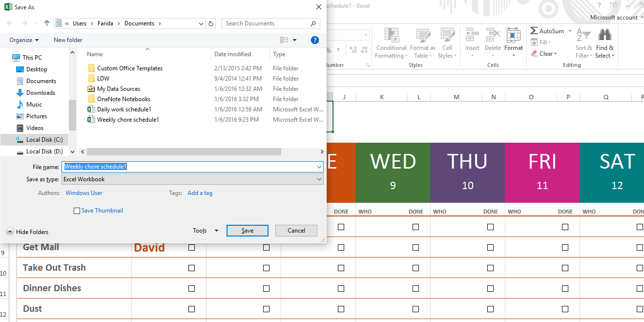Screen dimensions: 644x322
Task: Click the Save button
Action: (x=248, y=231)
